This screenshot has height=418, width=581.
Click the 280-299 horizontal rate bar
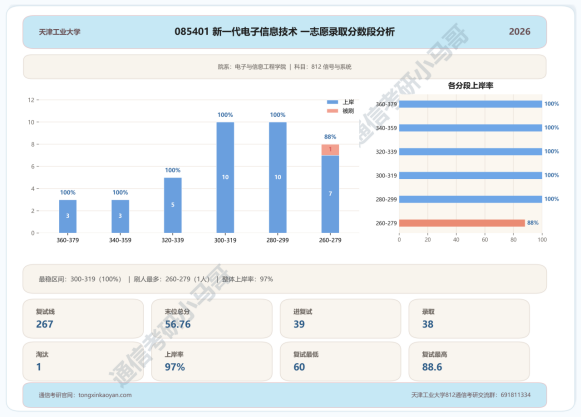tap(471, 199)
